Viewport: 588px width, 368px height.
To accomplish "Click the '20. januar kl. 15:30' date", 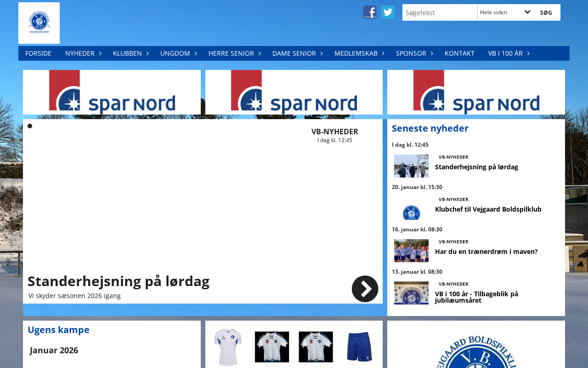I will (x=417, y=187).
